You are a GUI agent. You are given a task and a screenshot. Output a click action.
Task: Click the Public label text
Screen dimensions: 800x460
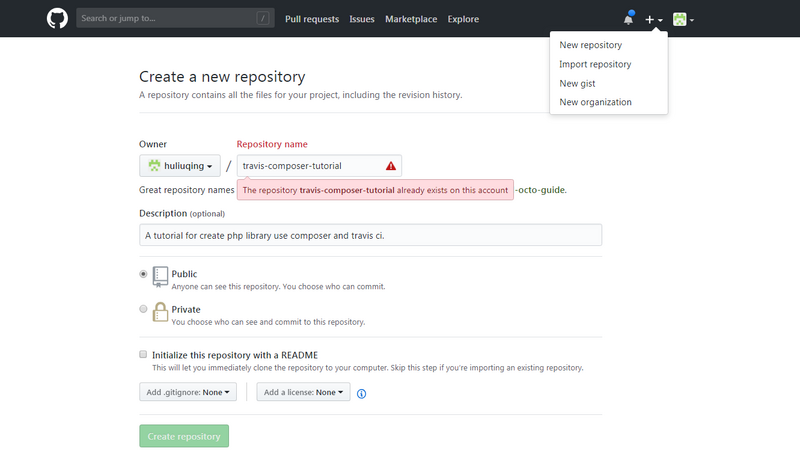pos(184,274)
